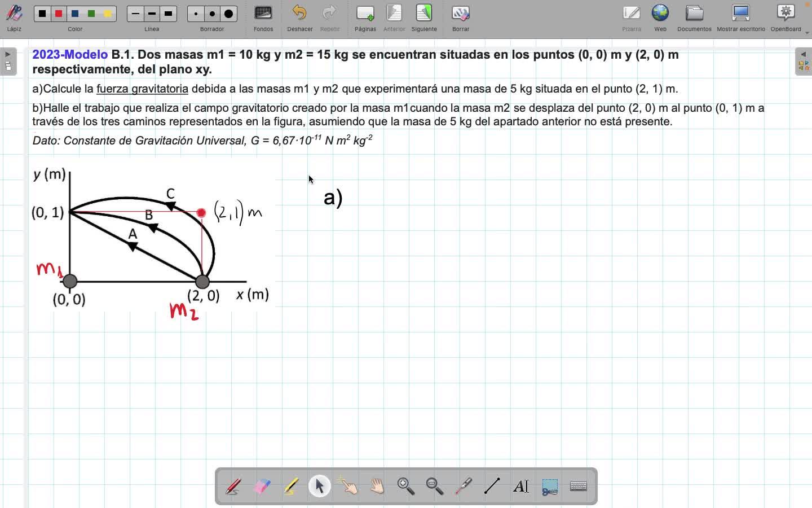812x508 pixels.
Task: Pick the dark blue pen color
Action: [x=75, y=14]
